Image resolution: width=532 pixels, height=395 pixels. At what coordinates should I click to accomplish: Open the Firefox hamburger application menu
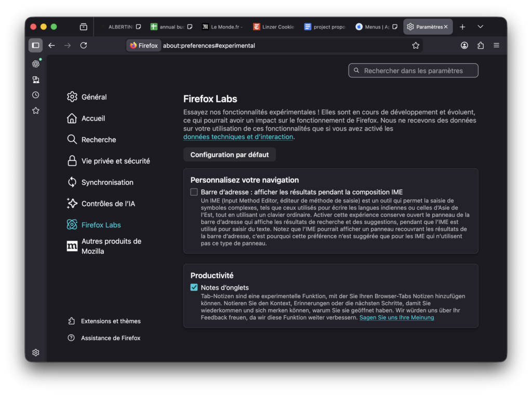(497, 45)
